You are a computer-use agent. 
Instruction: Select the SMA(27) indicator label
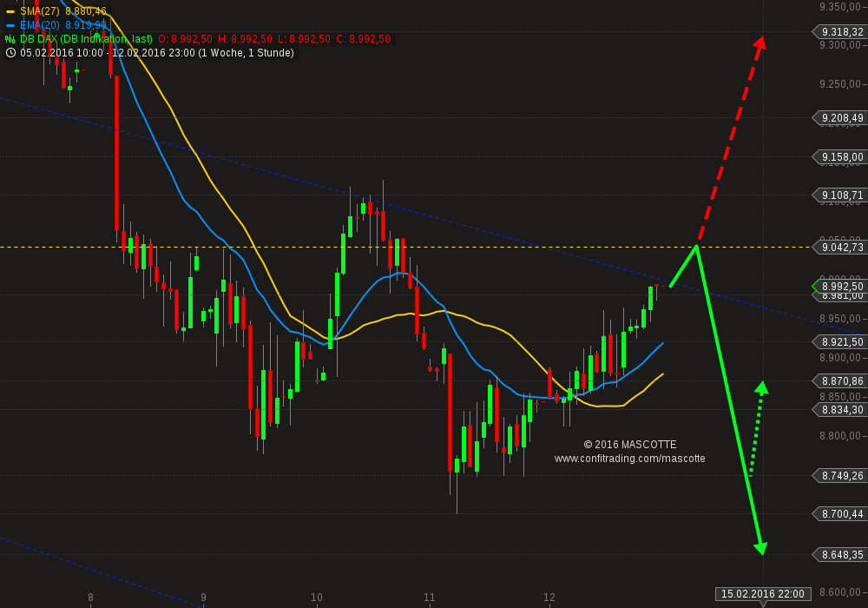click(x=40, y=11)
